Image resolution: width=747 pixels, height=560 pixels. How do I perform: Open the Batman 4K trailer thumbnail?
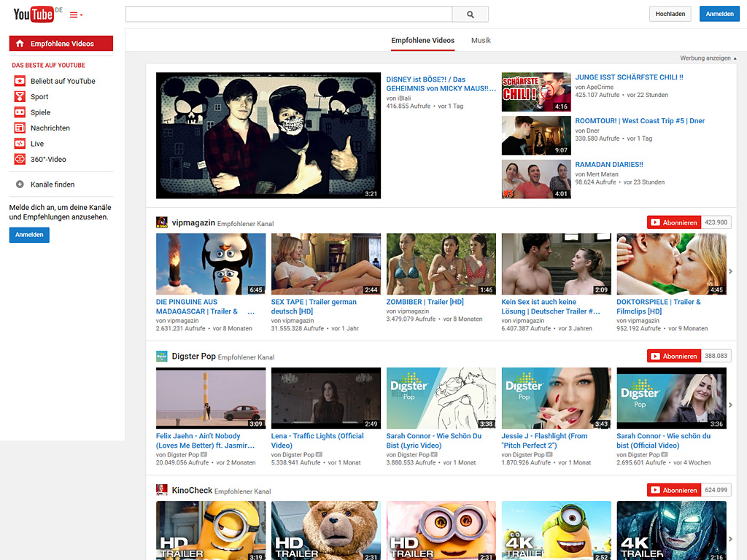[671, 531]
